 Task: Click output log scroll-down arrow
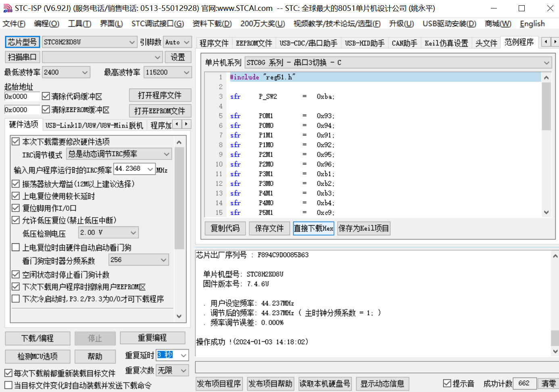click(555, 351)
